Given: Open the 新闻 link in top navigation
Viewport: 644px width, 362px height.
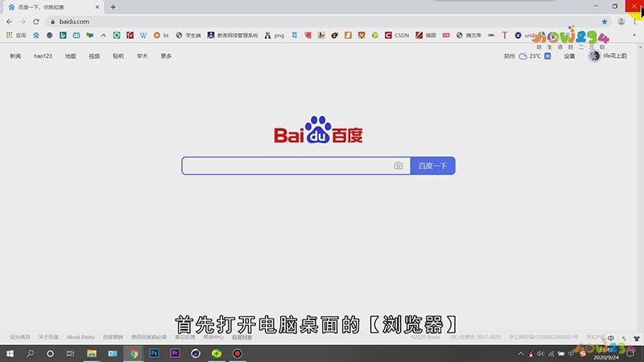Looking at the screenshot, I should pos(15,56).
